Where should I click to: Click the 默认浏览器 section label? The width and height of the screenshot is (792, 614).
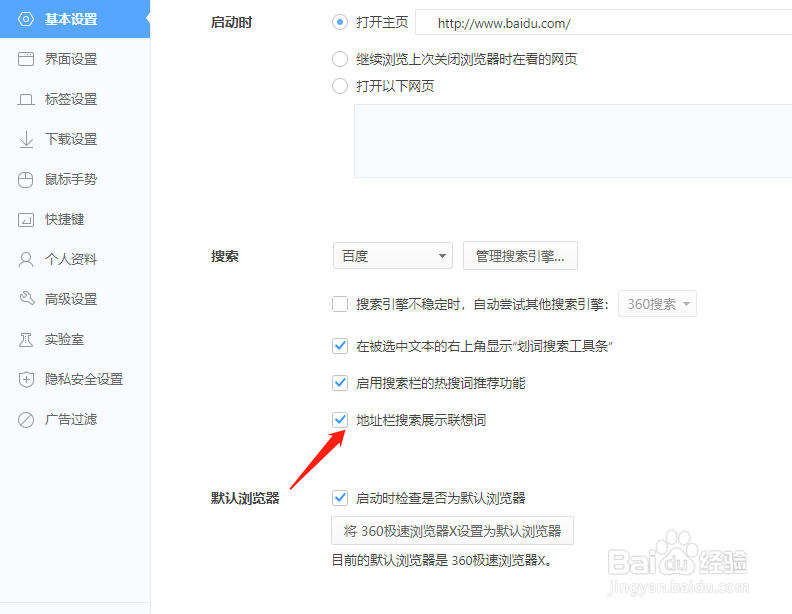(x=245, y=499)
